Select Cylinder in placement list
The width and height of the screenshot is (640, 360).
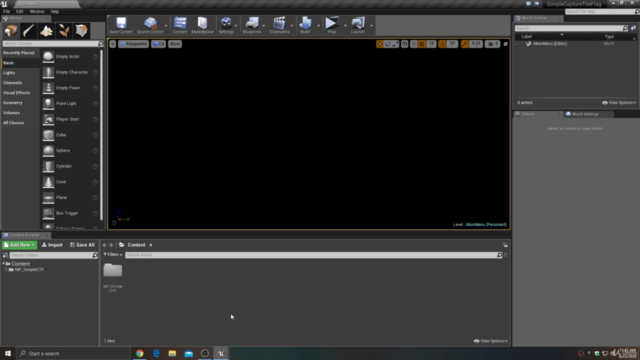pyautogui.click(x=70, y=166)
